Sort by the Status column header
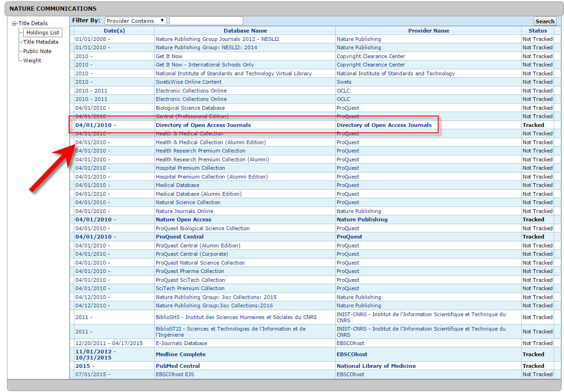The image size is (564, 392). pyautogui.click(x=537, y=31)
